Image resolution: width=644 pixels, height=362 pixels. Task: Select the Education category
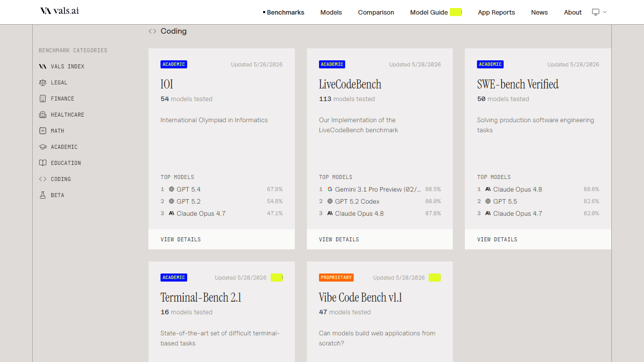60,163
